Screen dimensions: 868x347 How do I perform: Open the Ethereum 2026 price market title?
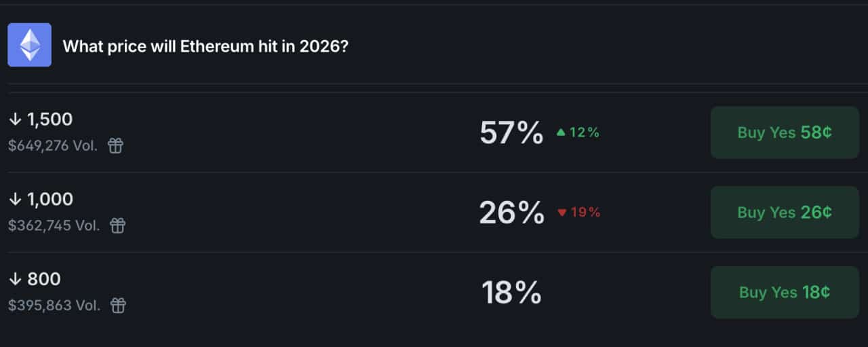(x=205, y=47)
